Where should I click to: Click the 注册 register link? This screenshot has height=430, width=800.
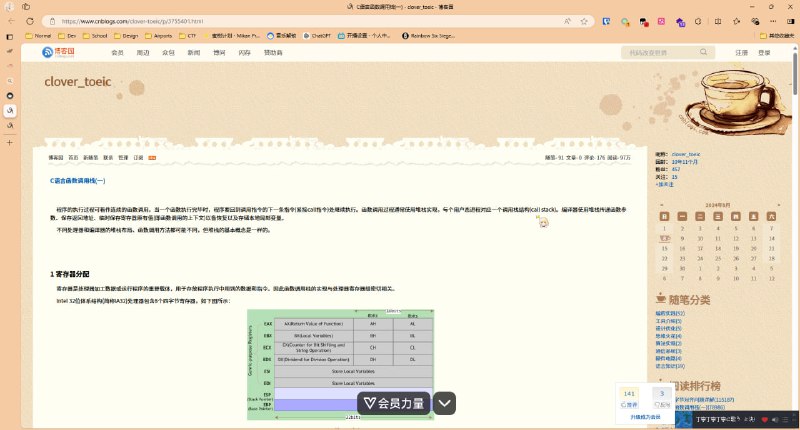(x=741, y=53)
